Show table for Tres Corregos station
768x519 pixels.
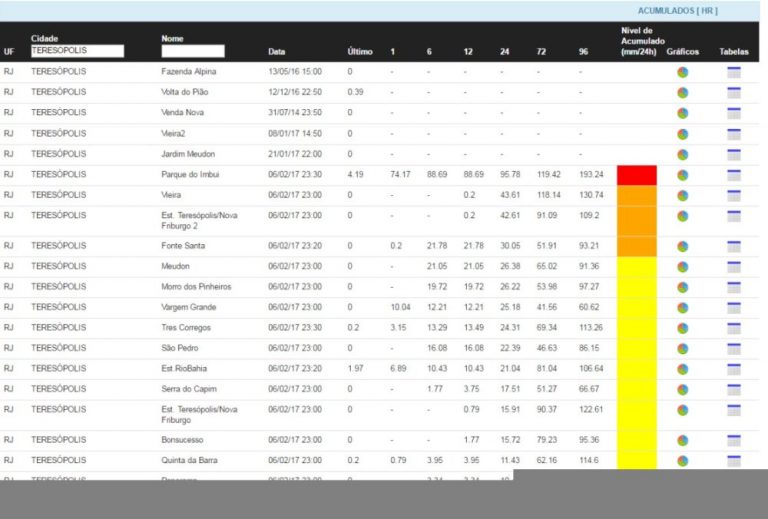pos(733,328)
